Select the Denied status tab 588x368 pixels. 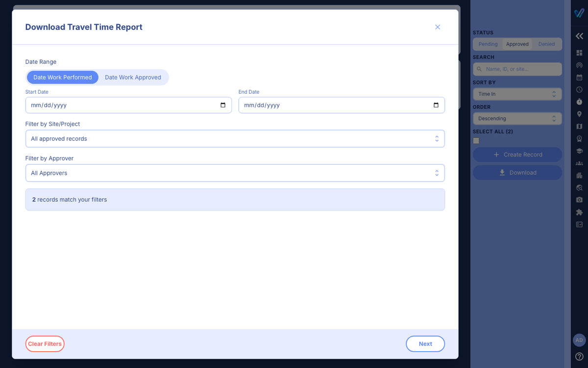click(547, 44)
